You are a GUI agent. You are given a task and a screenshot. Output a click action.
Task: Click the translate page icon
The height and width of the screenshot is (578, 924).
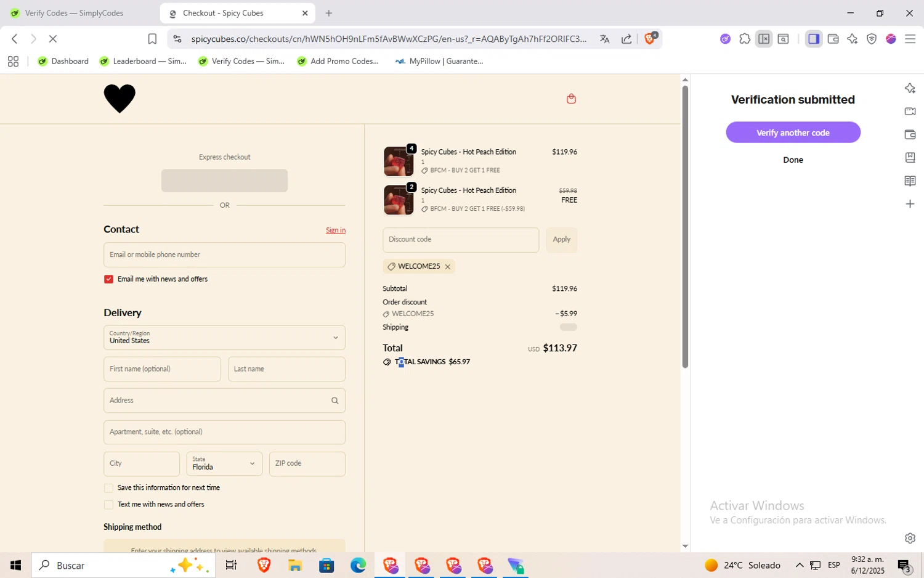[604, 39]
